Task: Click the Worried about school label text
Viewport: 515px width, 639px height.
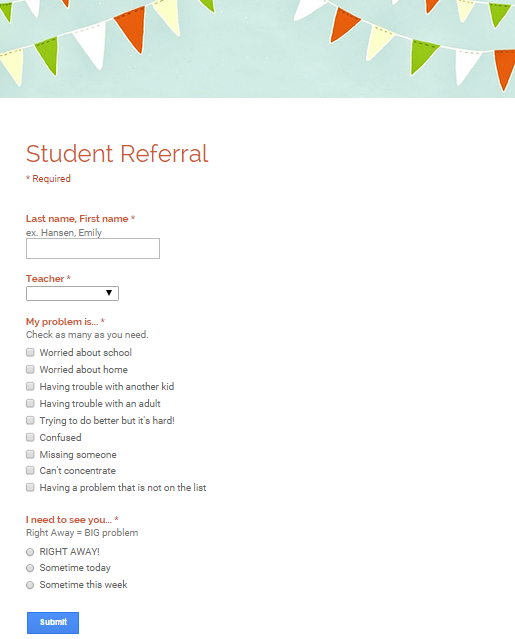Action: (86, 353)
